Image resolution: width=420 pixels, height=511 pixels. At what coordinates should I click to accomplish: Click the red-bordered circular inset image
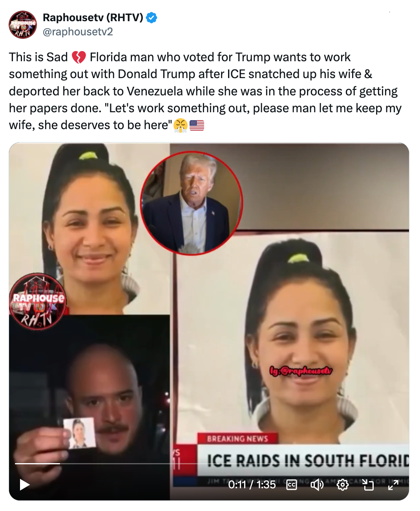coord(192,203)
